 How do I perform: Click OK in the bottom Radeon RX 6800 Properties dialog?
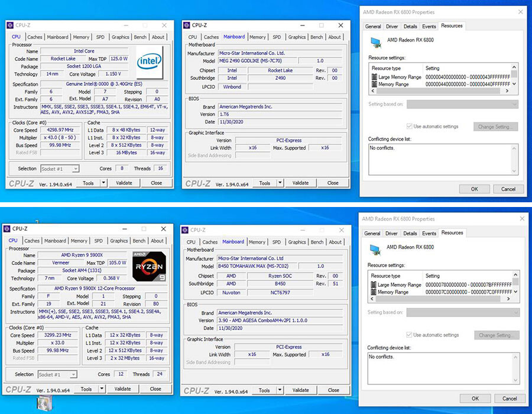tap(475, 399)
